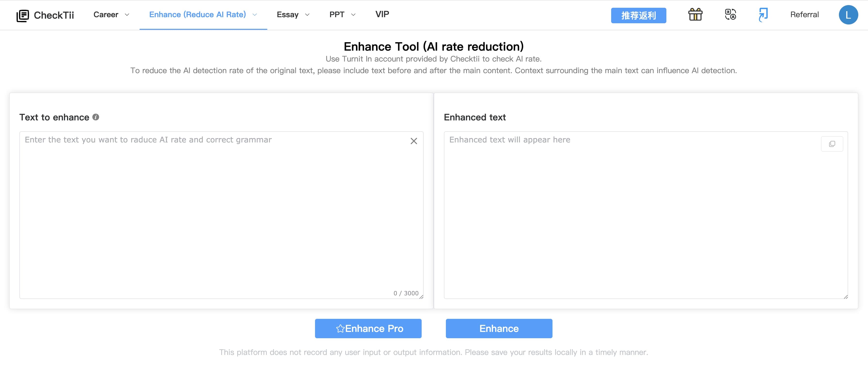Expand the Enhance (Reduce AI Rate) chevron

255,15
